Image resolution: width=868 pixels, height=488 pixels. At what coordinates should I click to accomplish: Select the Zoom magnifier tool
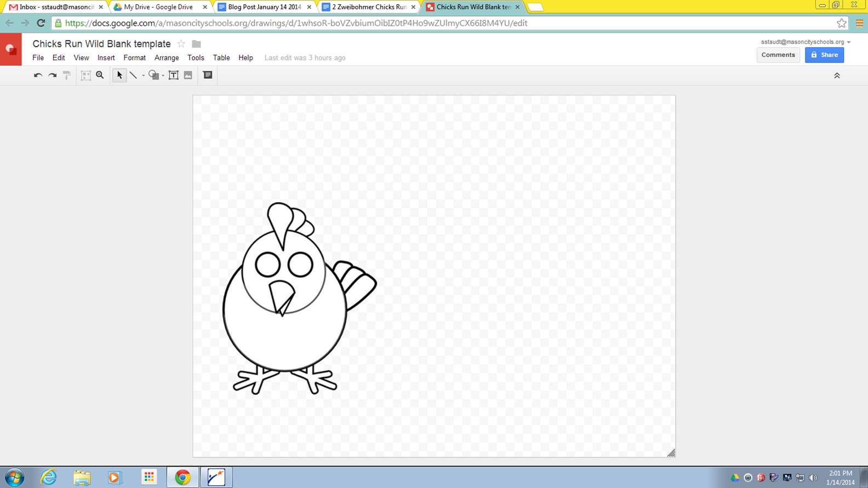tap(100, 75)
